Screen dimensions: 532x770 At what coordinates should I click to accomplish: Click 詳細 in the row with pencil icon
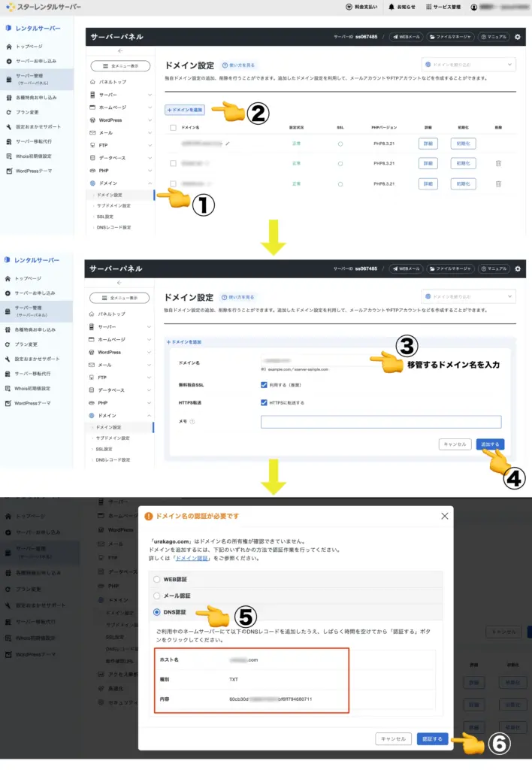point(428,144)
